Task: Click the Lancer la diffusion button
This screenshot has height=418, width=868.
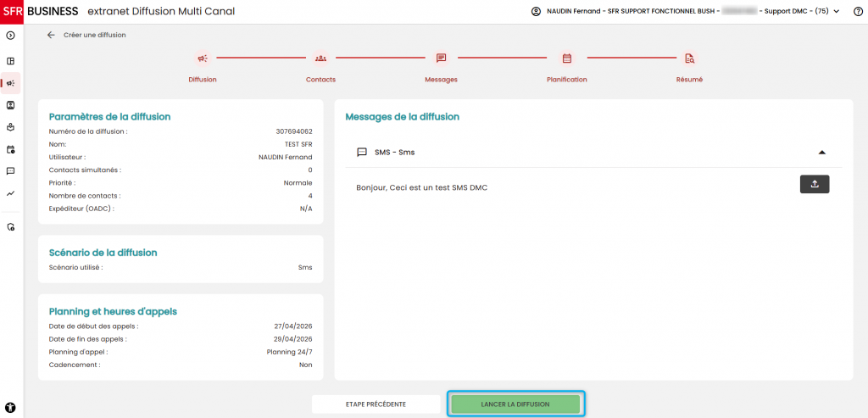Action: pyautogui.click(x=515, y=404)
